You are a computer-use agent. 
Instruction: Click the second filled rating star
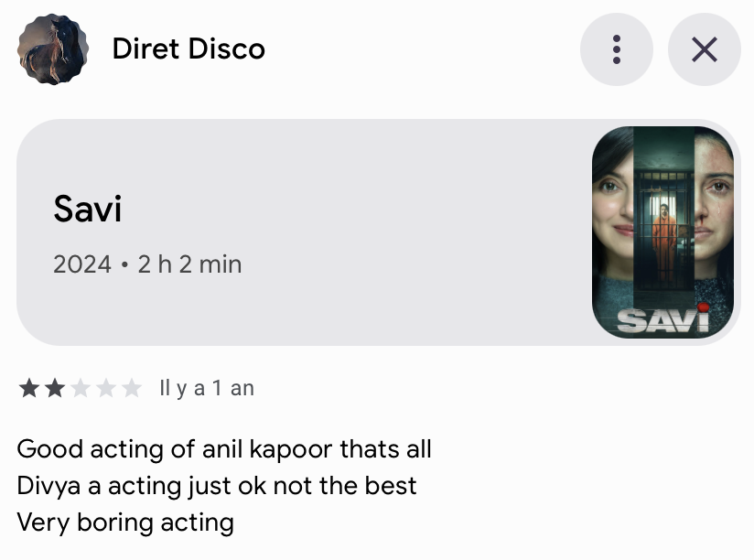55,389
